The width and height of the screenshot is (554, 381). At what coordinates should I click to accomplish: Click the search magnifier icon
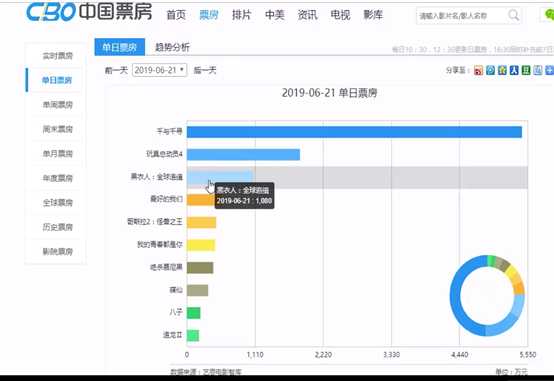coord(513,15)
